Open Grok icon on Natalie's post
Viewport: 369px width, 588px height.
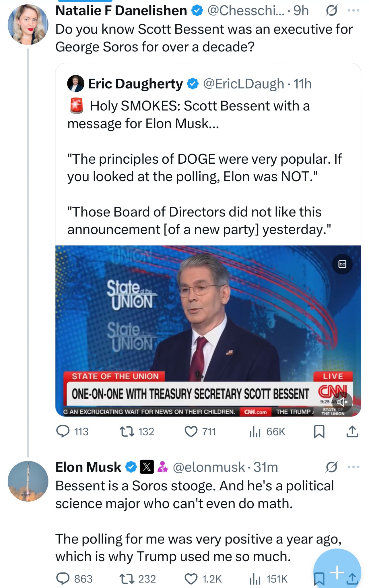[331, 11]
